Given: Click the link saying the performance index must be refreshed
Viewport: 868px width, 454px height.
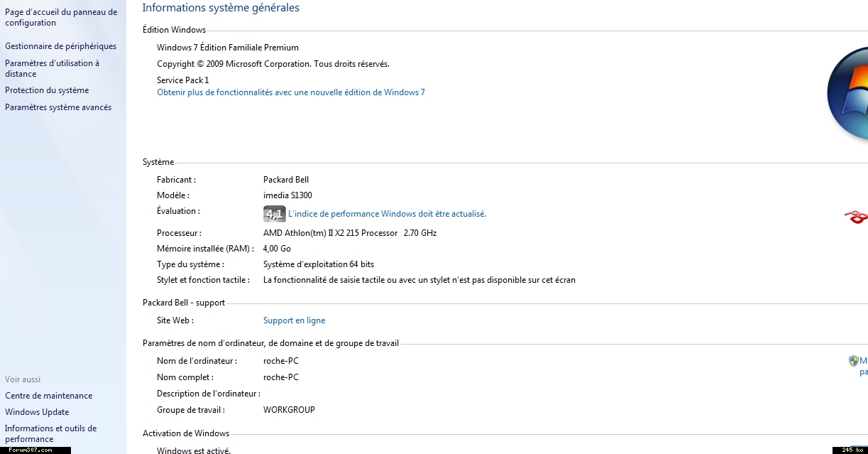Looking at the screenshot, I should [387, 214].
